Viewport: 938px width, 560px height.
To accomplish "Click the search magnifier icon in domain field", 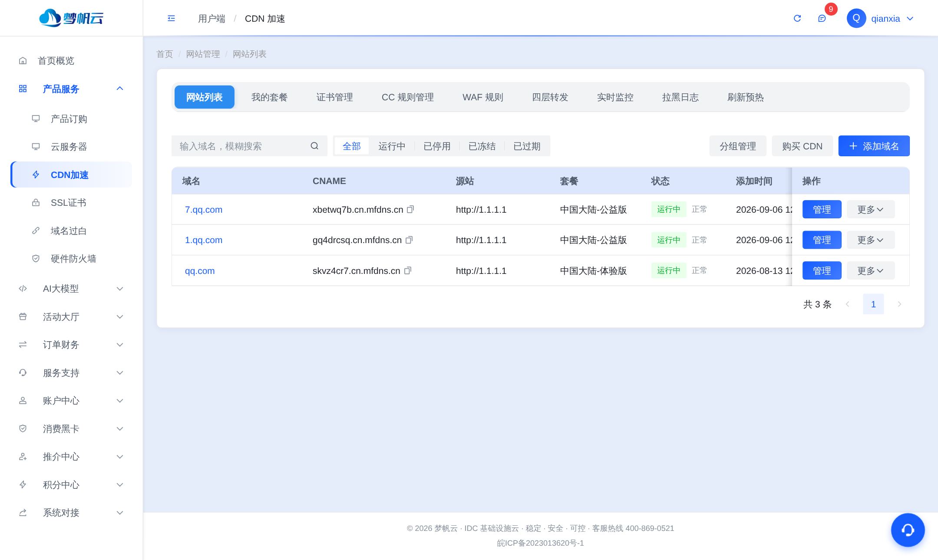I will pos(314,146).
